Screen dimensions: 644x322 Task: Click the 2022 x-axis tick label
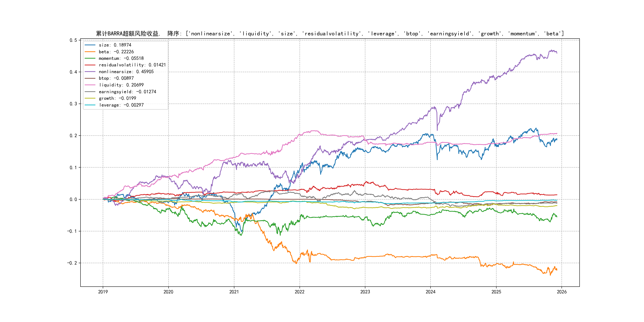click(300, 292)
